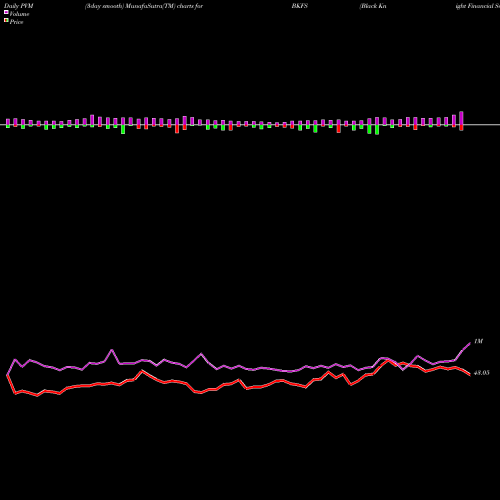
Task: Click the tallest last purple volume bar
Action: [x=461, y=118]
